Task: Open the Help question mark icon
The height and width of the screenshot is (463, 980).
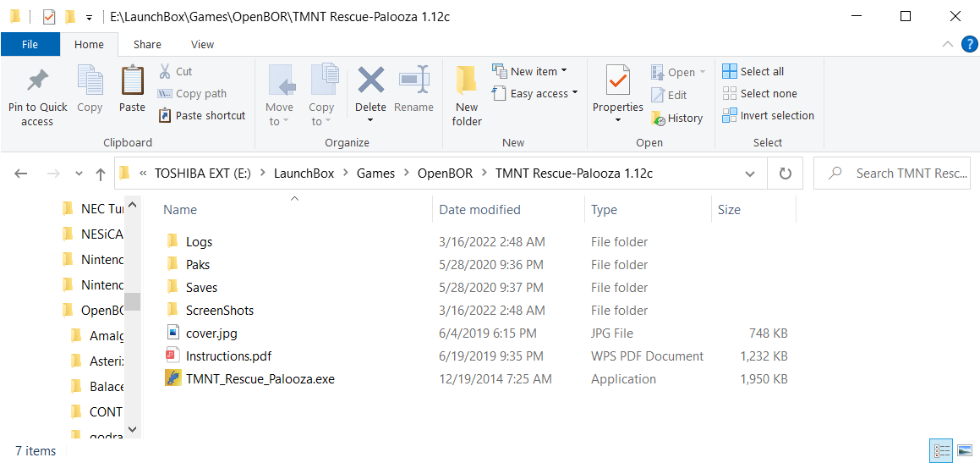Action: 968,44
